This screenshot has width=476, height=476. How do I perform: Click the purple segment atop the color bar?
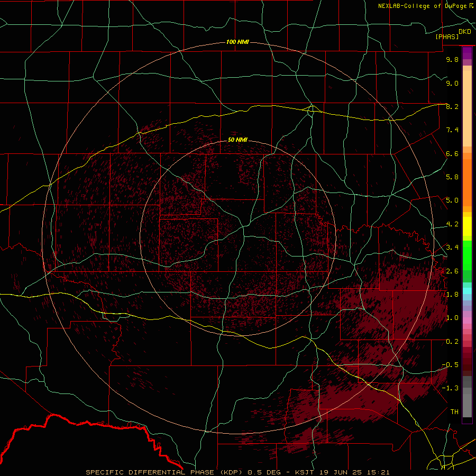467,53
